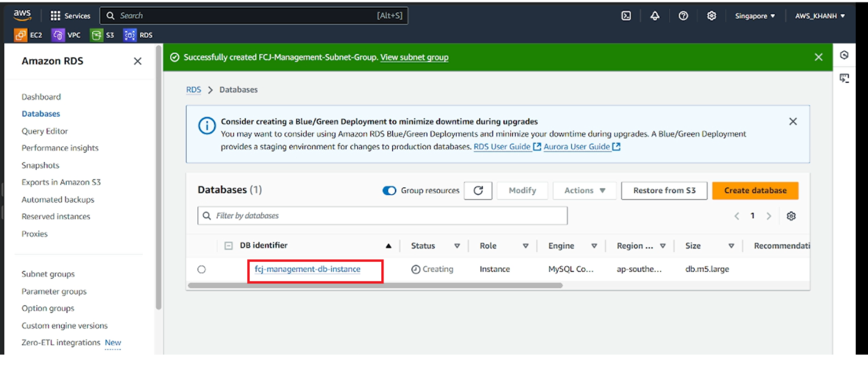Image resolution: width=868 pixels, height=365 pixels.
Task: Open Snapshots in sidebar
Action: click(40, 165)
